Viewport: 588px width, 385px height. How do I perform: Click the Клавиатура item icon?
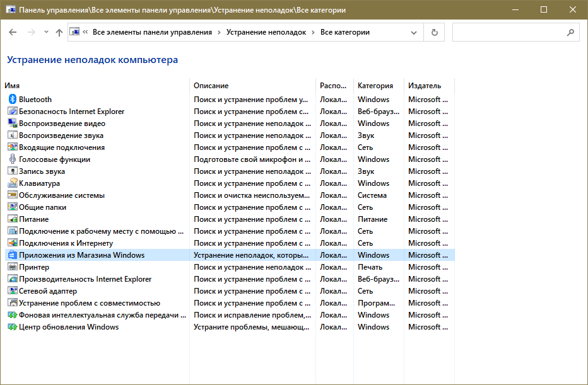pos(12,183)
